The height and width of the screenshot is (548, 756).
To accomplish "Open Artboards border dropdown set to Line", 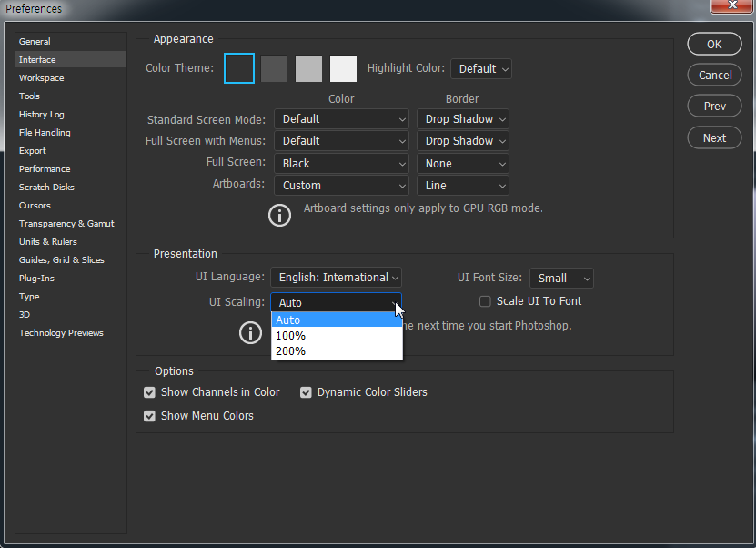I will pyautogui.click(x=463, y=186).
